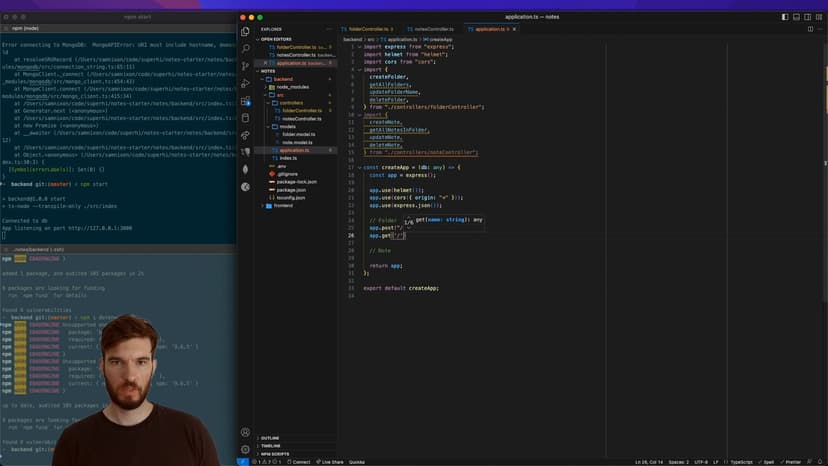828x466 pixels.
Task: Click Live Share in status bar
Action: [x=329, y=462]
